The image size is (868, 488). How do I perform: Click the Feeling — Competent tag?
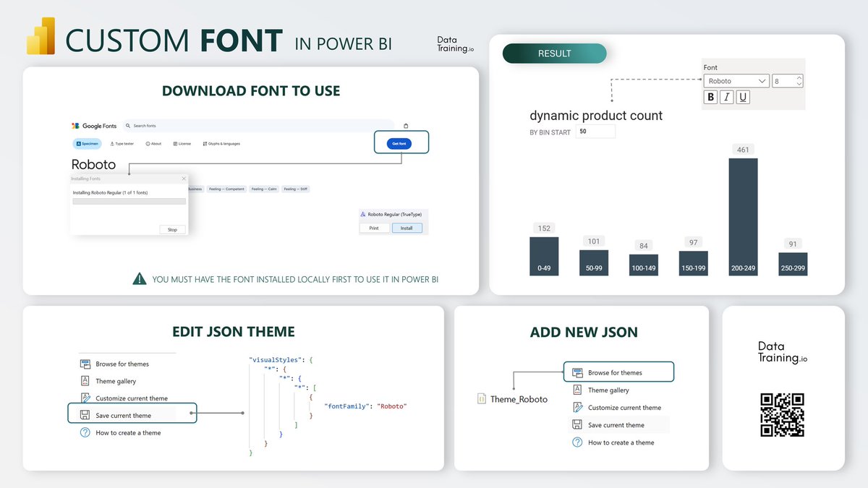pos(227,189)
